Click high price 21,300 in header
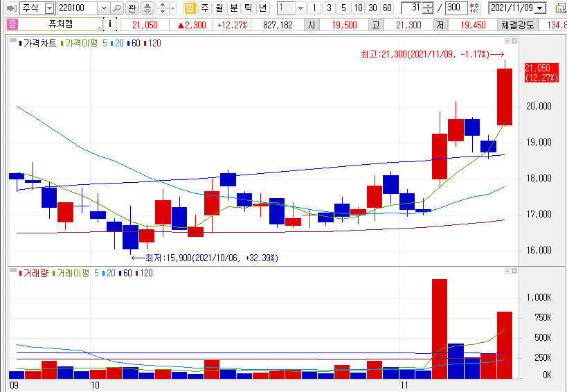 click(408, 25)
